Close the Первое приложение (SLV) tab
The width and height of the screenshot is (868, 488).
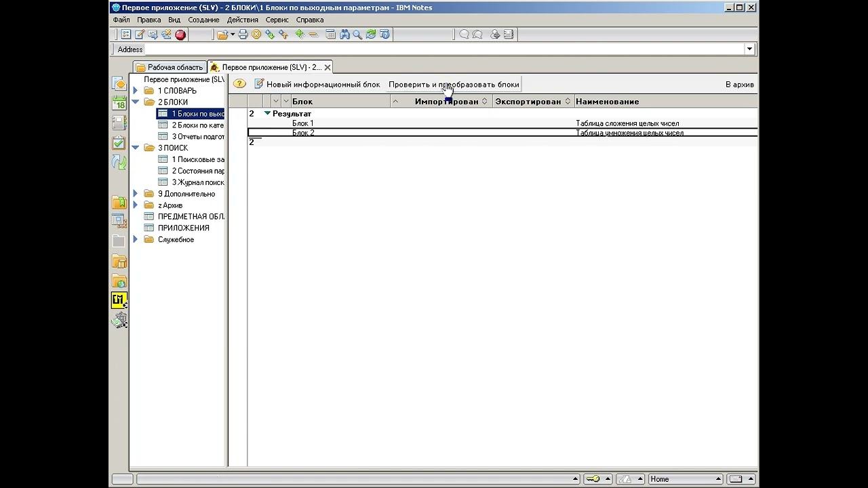(x=328, y=67)
